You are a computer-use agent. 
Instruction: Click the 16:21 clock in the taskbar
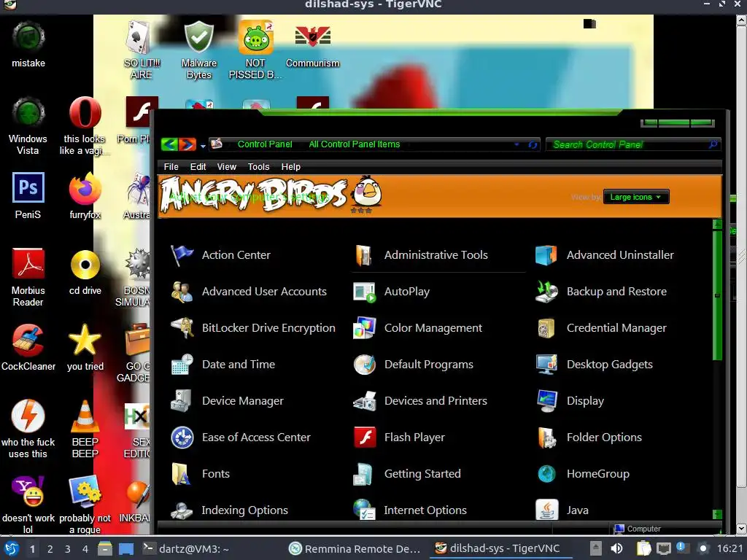pyautogui.click(x=729, y=548)
